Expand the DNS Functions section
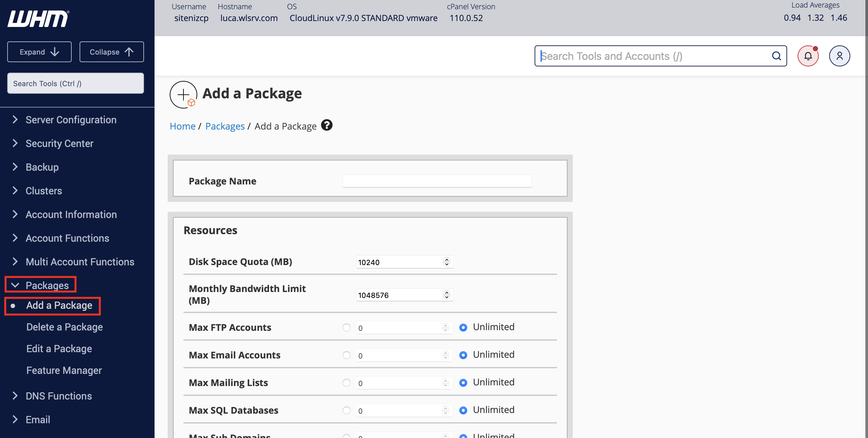The height and width of the screenshot is (438, 868). 59,396
